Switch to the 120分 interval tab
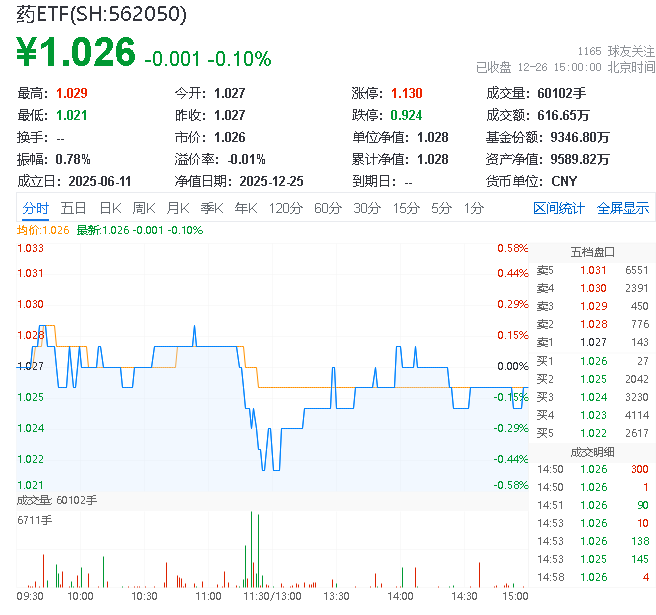656x615 pixels. pos(285,208)
